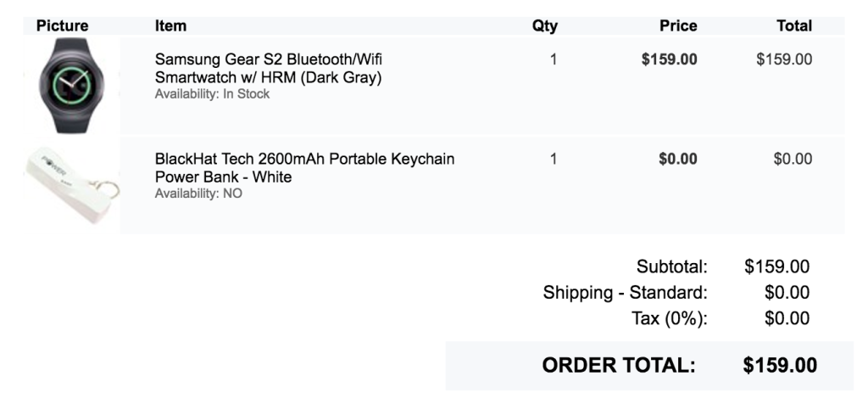Open the BlackHat Tech Power Bank item title
Viewport: 868px width, 415px height.
pos(305,168)
